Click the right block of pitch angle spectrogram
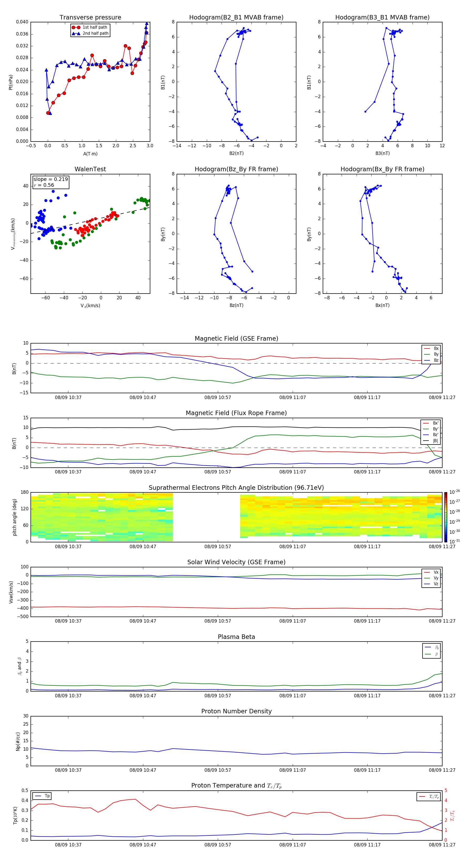Image resolution: width=473 pixels, height=868 pixels. click(x=341, y=516)
